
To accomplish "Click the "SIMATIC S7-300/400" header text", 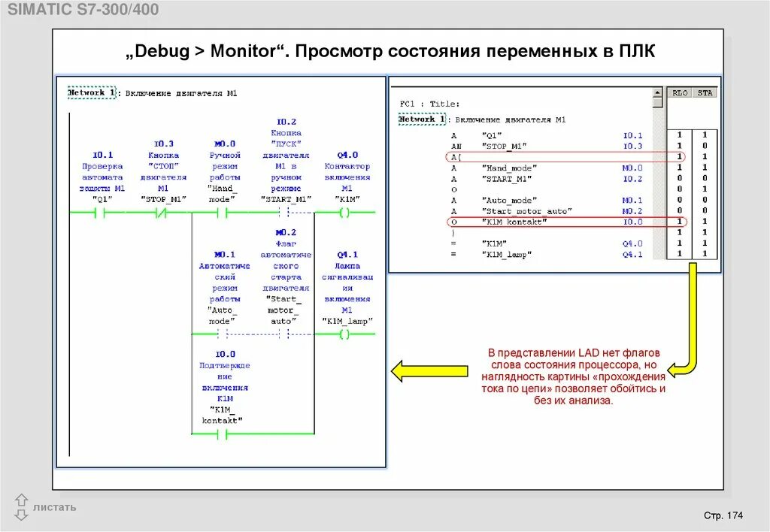I will 83,9.
